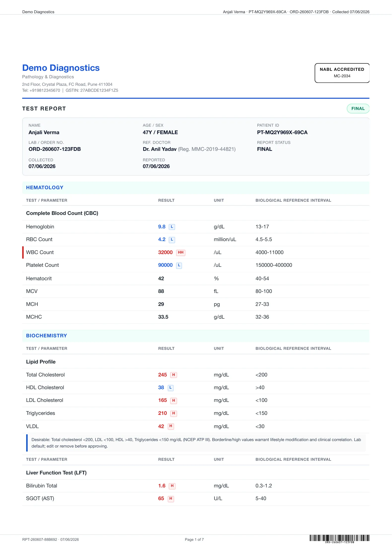This screenshot has width=392, height=554.
Task: Click the NABL Accredited MC-2034 badge
Action: pos(342,73)
